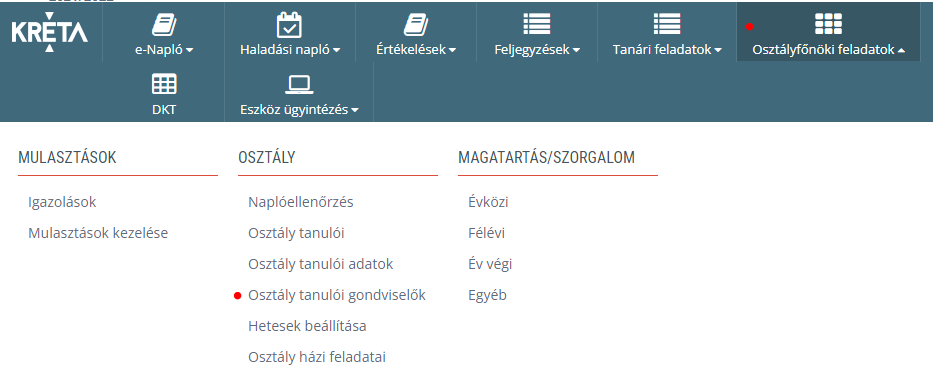Viewport: 933px width, 391px height.
Task: Open Hetesek beállítása link
Action: click(307, 326)
